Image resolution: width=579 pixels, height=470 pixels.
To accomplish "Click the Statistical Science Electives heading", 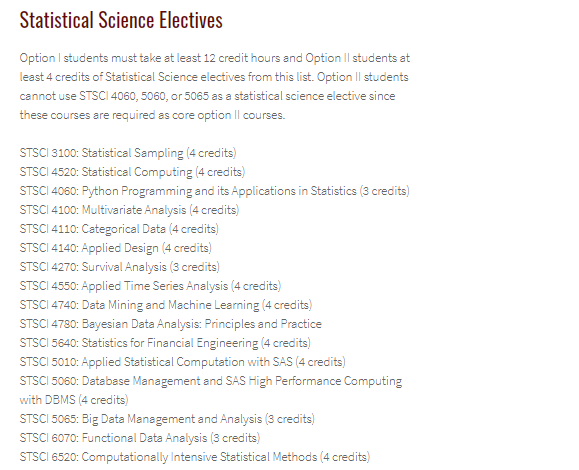I will tap(121, 20).
